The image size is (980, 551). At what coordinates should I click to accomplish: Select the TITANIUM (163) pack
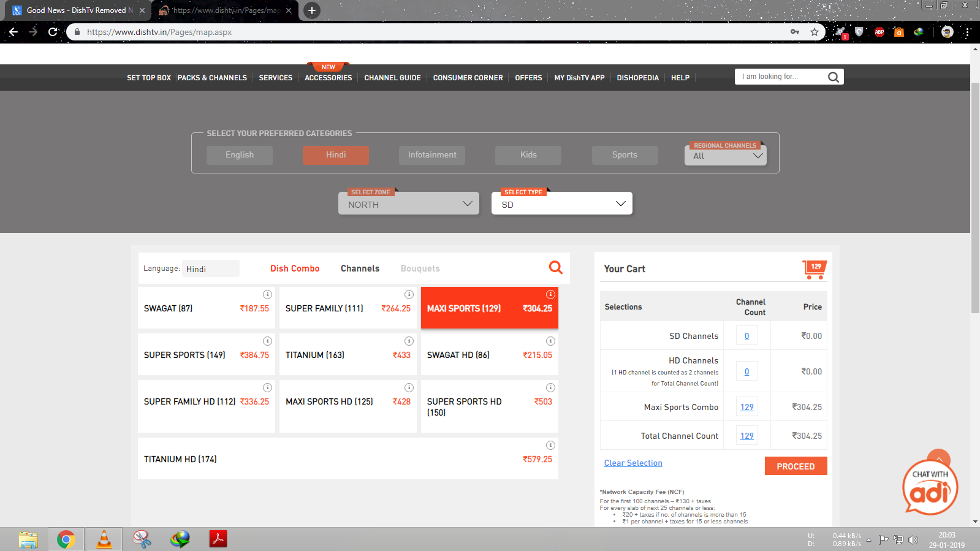(348, 354)
